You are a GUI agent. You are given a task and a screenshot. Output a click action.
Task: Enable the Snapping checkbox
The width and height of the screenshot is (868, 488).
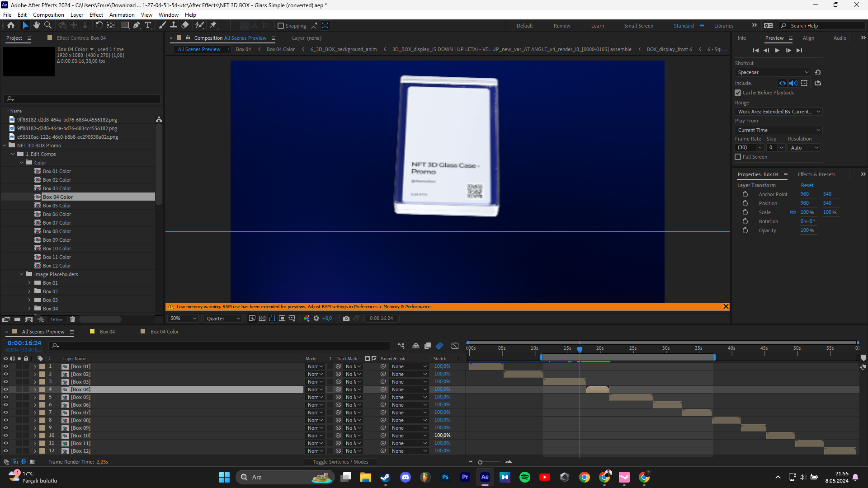coord(281,26)
